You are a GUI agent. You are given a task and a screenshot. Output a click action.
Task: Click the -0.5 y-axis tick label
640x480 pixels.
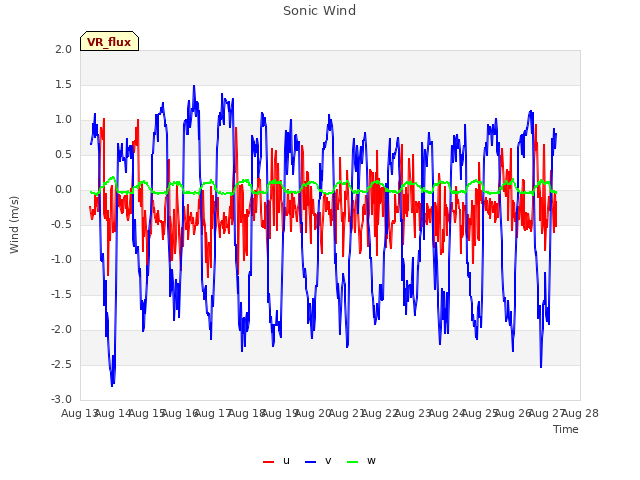click(62, 224)
